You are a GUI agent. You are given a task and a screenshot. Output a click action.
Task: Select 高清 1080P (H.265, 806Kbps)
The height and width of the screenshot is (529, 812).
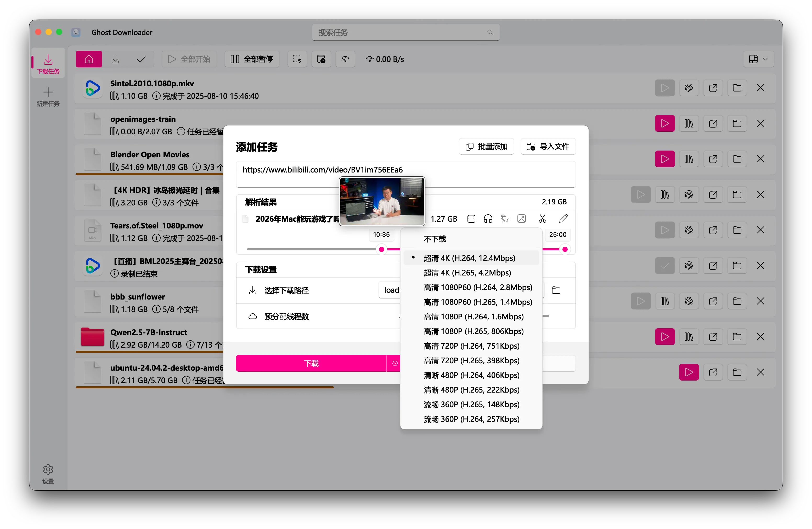[471, 331]
